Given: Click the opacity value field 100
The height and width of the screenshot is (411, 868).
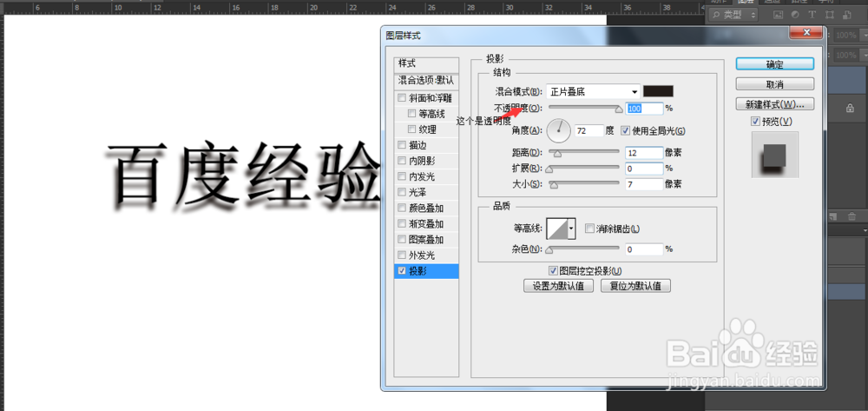Looking at the screenshot, I should point(644,109).
